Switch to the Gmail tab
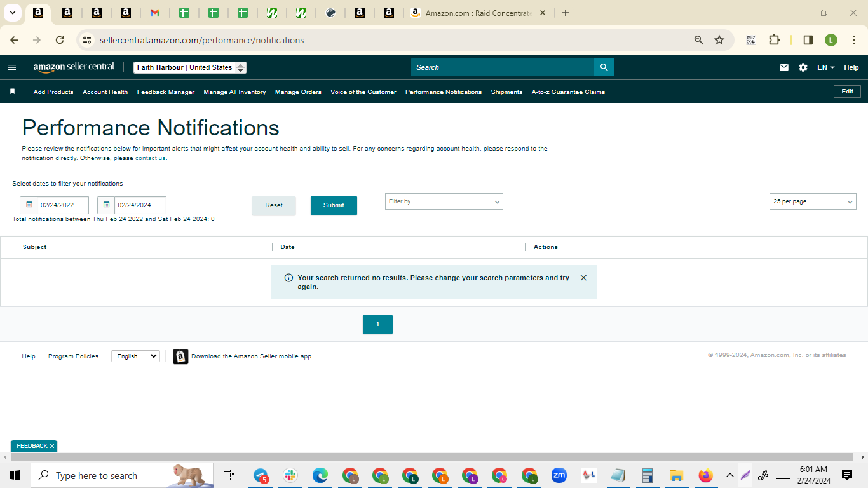Image resolution: width=868 pixels, height=488 pixels. [x=155, y=13]
